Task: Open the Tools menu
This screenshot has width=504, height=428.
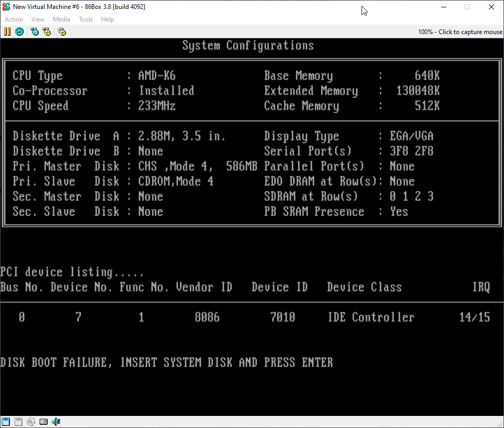Action: 85,19
